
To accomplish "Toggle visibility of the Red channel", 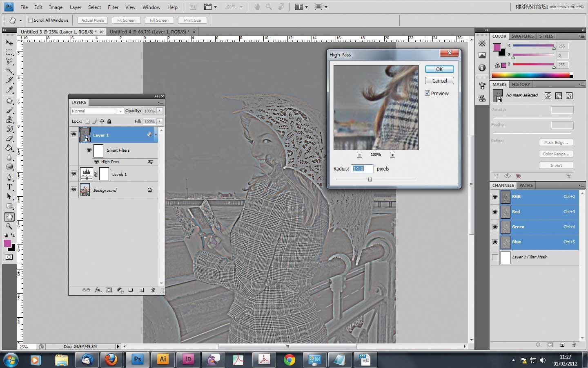I will point(495,212).
